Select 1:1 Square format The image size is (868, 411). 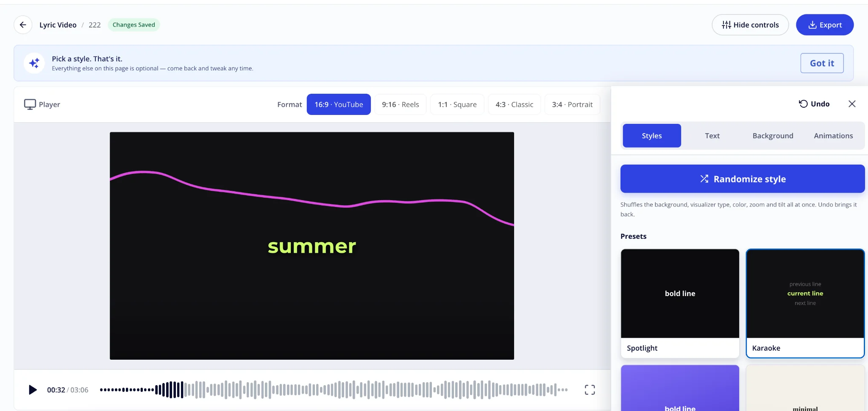tap(457, 104)
